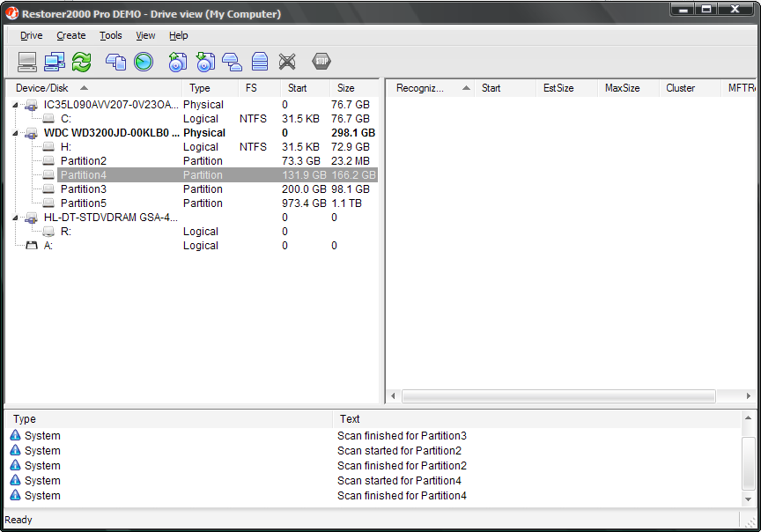Screen dimensions: 761x532
Task: Click the log panel vertical scrollbar thumb
Action: (748, 463)
